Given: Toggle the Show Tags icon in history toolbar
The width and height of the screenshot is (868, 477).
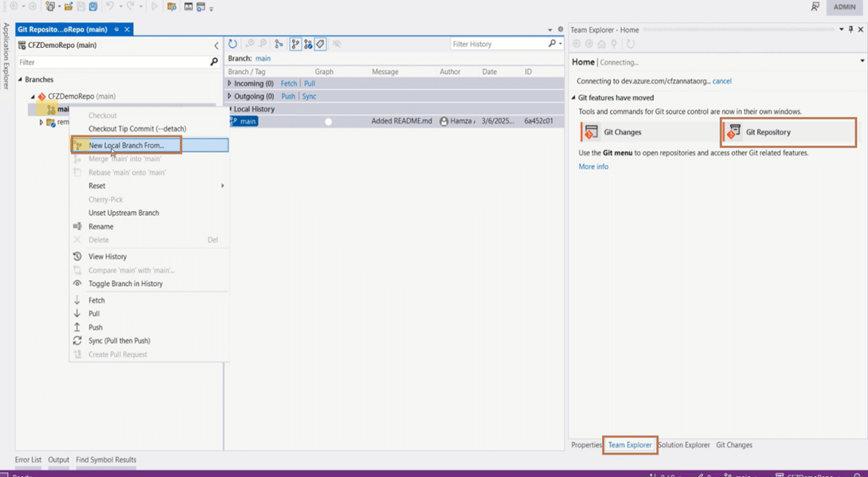Looking at the screenshot, I should (320, 44).
